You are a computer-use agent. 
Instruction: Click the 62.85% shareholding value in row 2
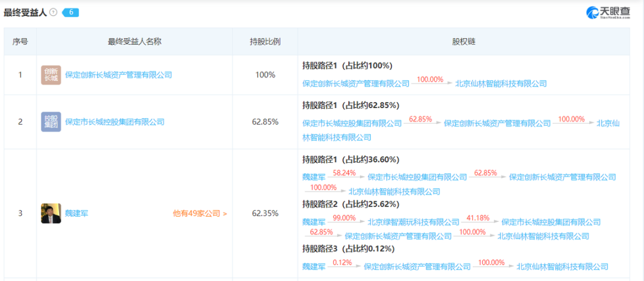click(x=265, y=122)
